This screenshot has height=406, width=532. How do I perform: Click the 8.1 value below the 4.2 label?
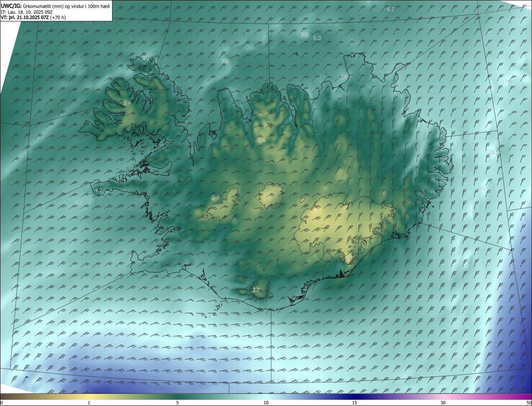(79, 203)
